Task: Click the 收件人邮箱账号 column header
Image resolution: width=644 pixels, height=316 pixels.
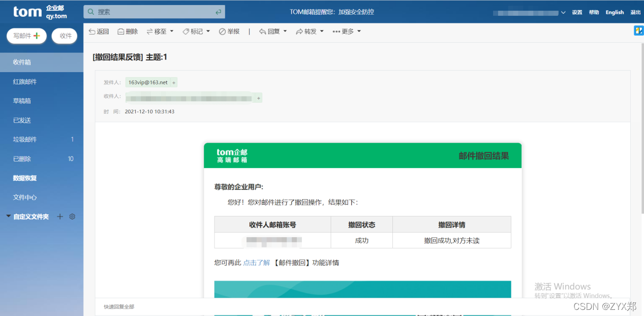Action: 272,225
